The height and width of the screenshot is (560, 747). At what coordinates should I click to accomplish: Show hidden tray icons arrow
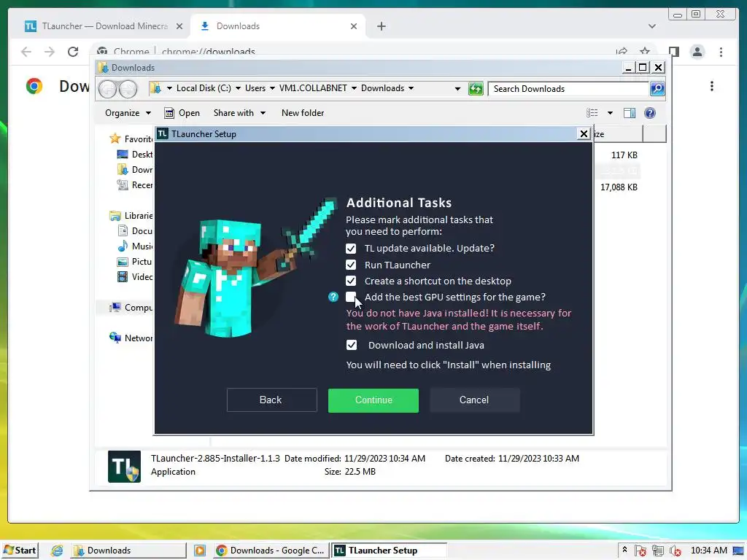pos(624,550)
